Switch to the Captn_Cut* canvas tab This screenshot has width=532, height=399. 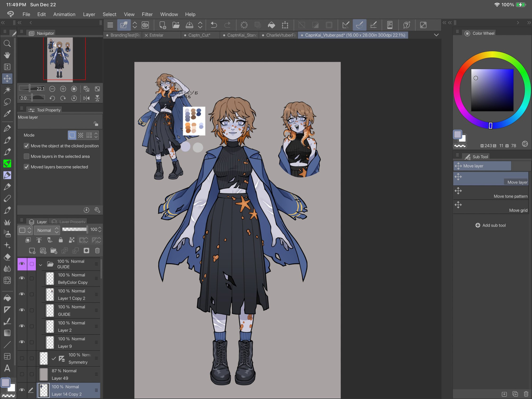pyautogui.click(x=199, y=35)
